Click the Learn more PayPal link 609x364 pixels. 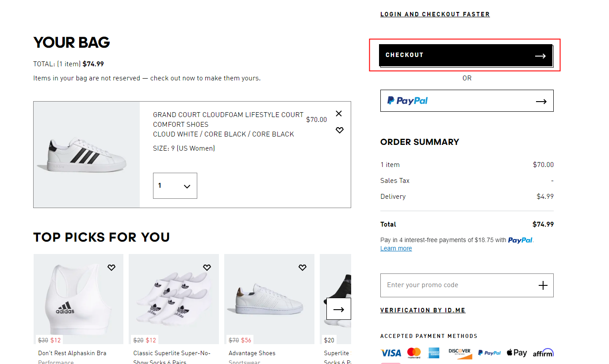tap(396, 248)
